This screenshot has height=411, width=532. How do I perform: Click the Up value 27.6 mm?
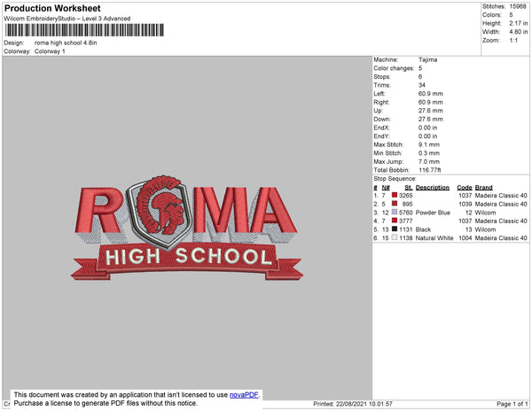pos(431,111)
